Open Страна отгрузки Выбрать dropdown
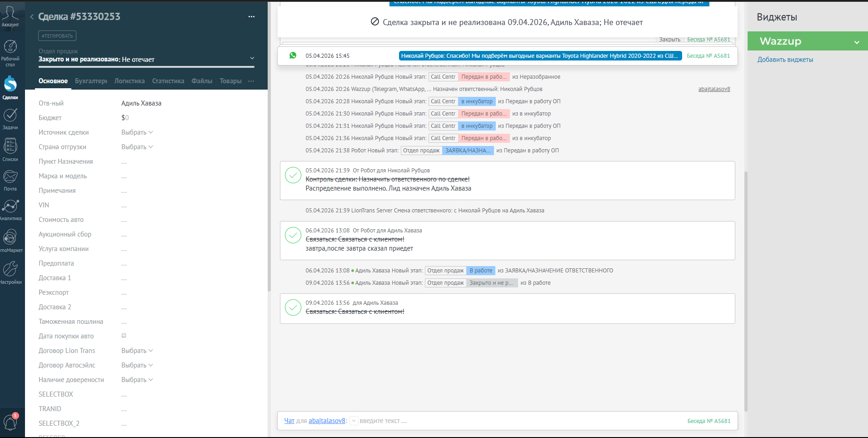This screenshot has height=438, width=868. tap(137, 147)
